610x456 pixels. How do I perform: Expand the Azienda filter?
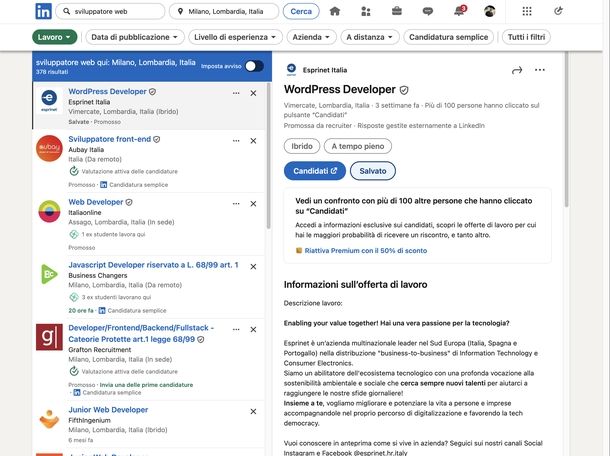coord(311,37)
